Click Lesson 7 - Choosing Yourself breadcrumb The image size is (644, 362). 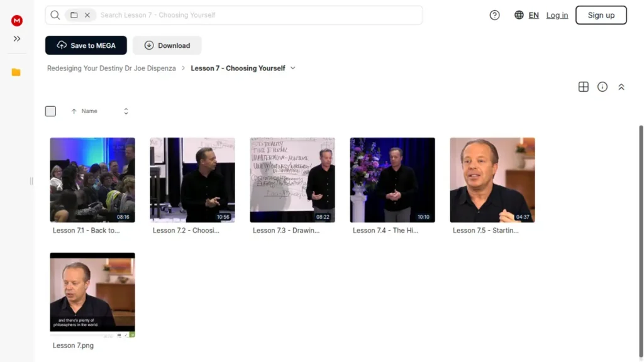tap(238, 68)
